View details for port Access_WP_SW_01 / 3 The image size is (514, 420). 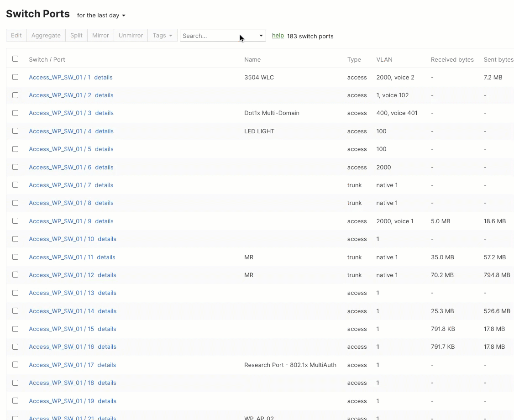tap(104, 113)
